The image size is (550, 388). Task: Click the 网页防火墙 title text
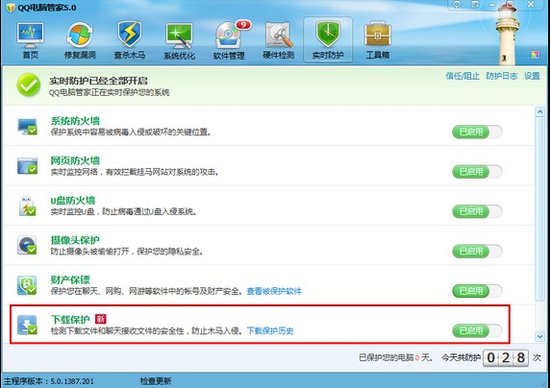(x=75, y=161)
